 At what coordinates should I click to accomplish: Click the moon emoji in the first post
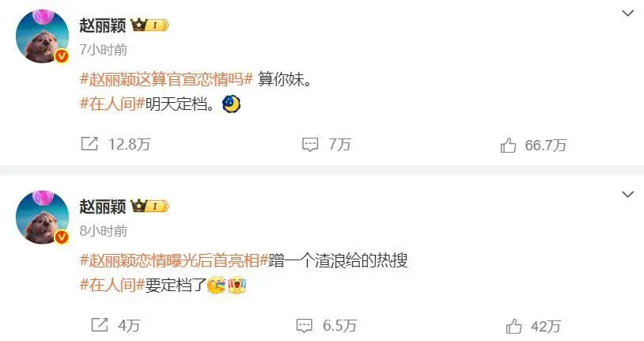click(x=231, y=104)
